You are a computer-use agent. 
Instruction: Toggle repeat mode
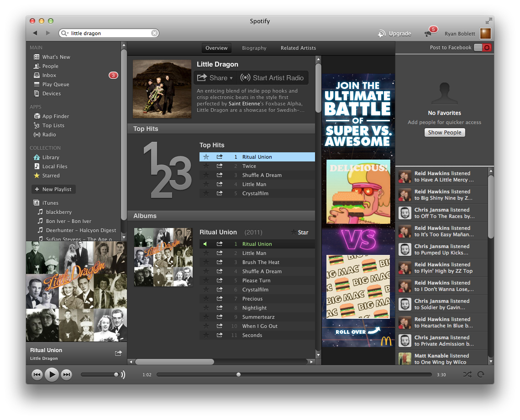[481, 374]
